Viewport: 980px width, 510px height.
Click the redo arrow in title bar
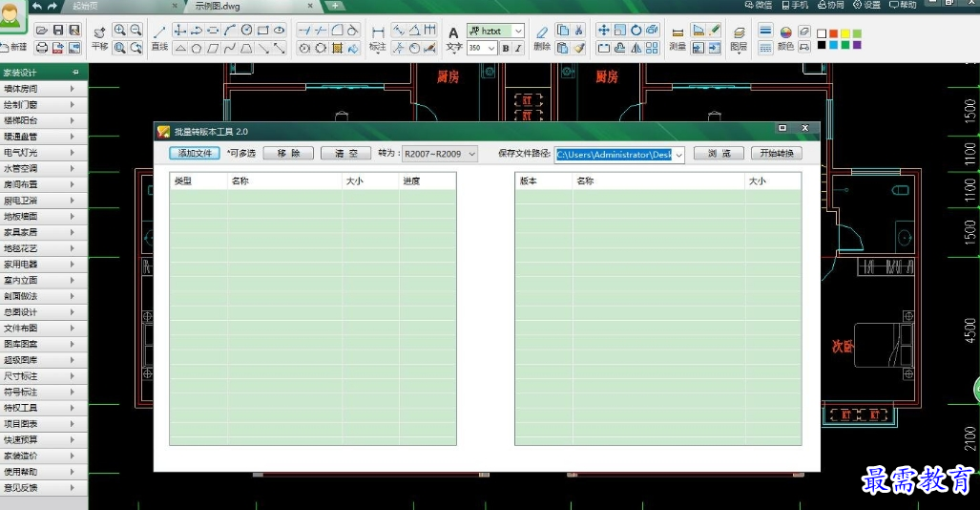[x=52, y=6]
